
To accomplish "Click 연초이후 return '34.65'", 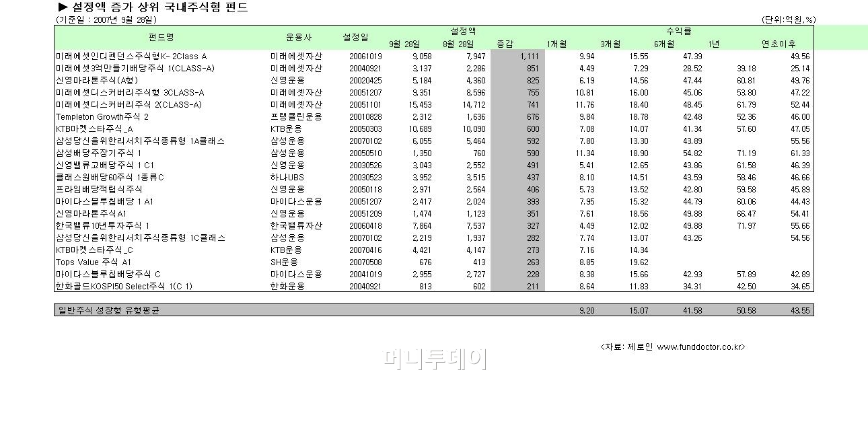I will point(800,287).
